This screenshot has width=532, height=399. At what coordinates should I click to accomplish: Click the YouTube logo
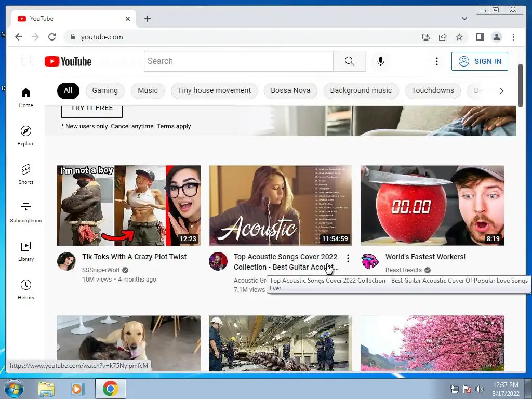pyautogui.click(x=68, y=61)
